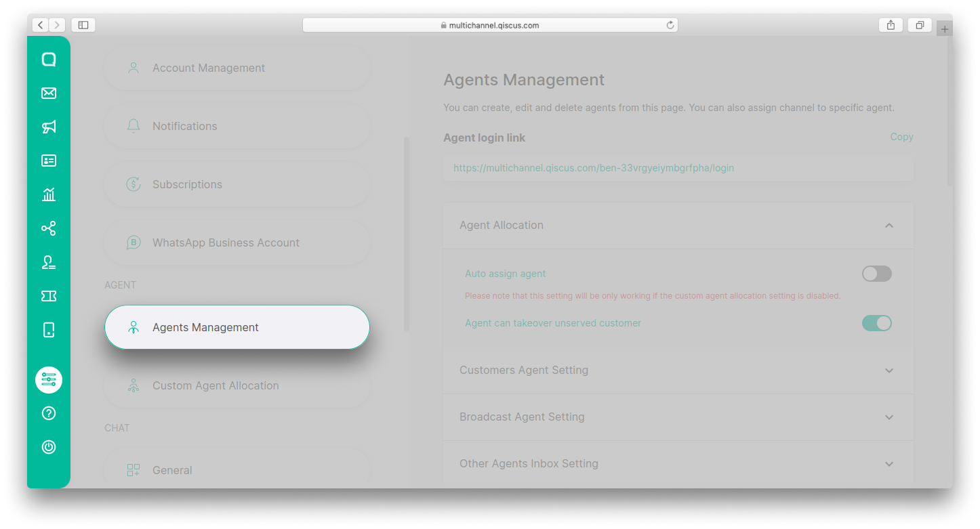Screen dimensions: 980x529
Task: Open the mobile device icon
Action: [49, 330]
